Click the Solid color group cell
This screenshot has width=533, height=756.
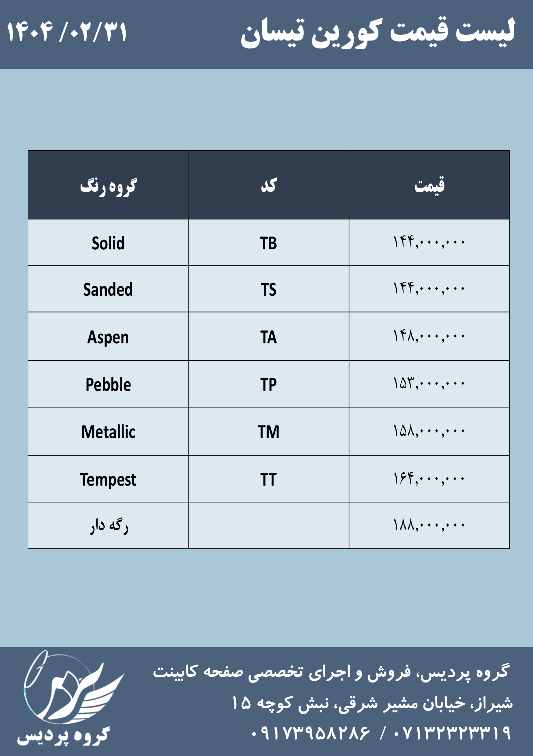click(108, 243)
